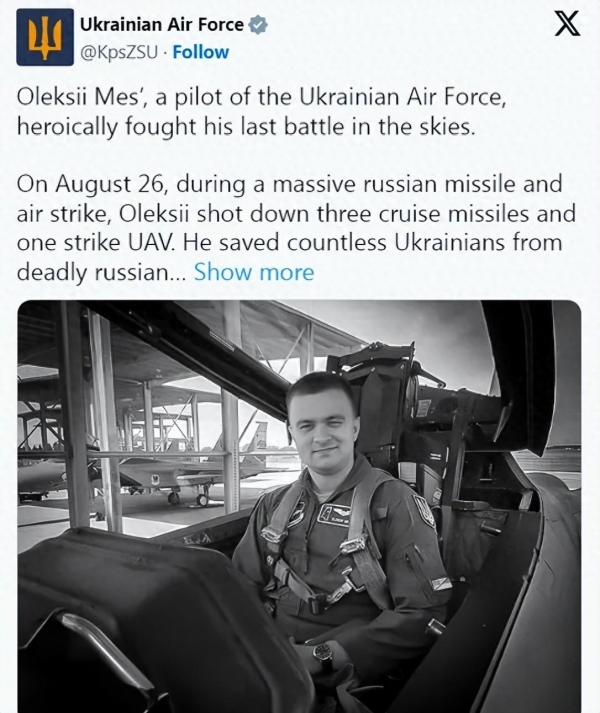Expand the post with Show more
The height and width of the screenshot is (713, 600).
(254, 272)
